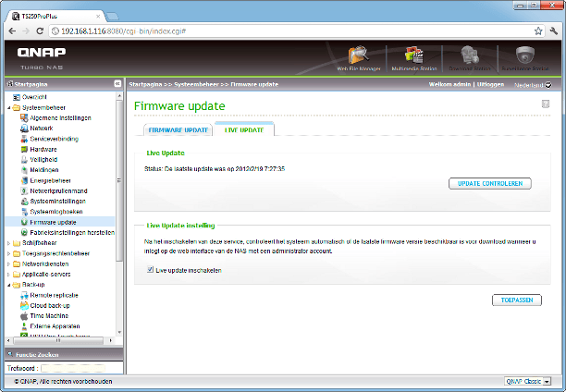Open Schijfbeheer folder label
The height and width of the screenshot is (392, 566).
pos(39,243)
